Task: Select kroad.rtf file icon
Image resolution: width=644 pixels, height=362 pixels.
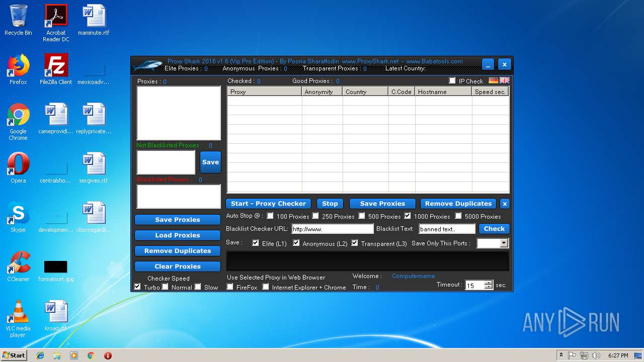Action: pyautogui.click(x=56, y=316)
